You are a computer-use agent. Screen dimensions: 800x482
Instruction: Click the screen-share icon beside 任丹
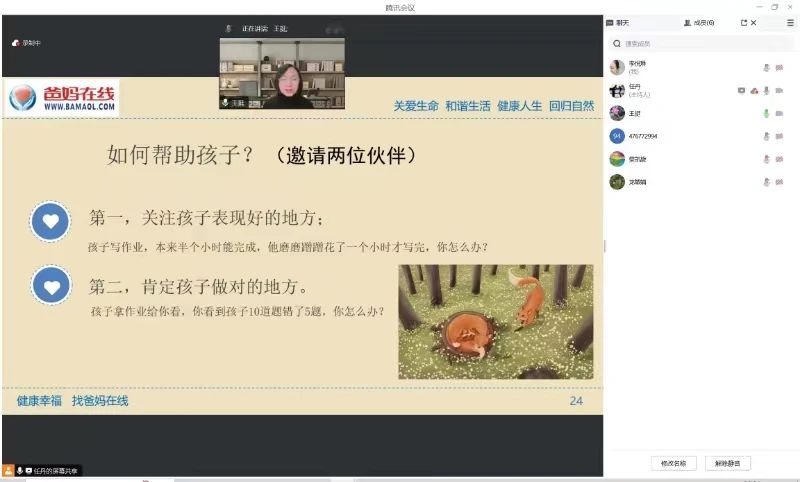click(741, 91)
